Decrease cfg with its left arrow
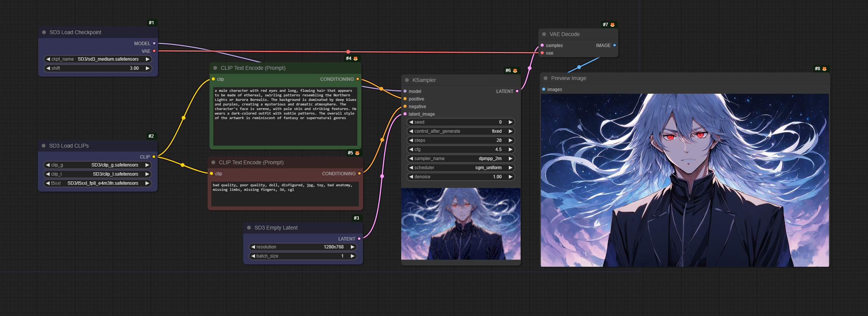Image resolution: width=868 pixels, height=316 pixels. tap(411, 149)
